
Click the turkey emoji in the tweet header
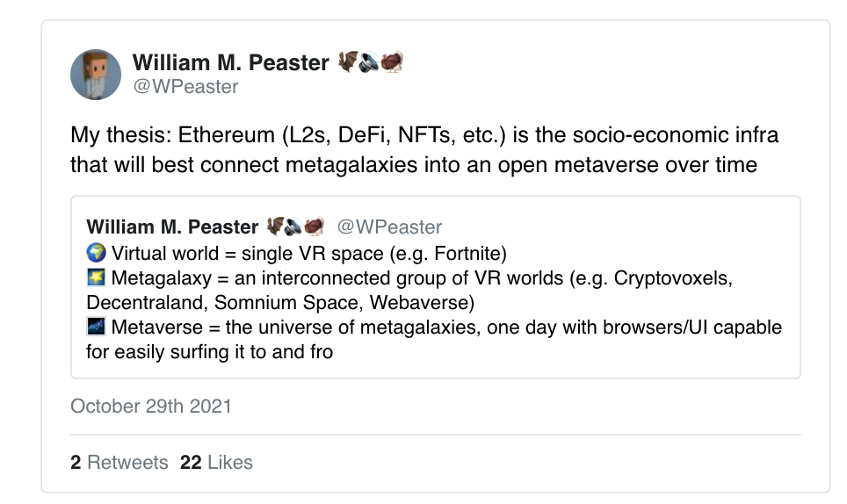[x=392, y=62]
